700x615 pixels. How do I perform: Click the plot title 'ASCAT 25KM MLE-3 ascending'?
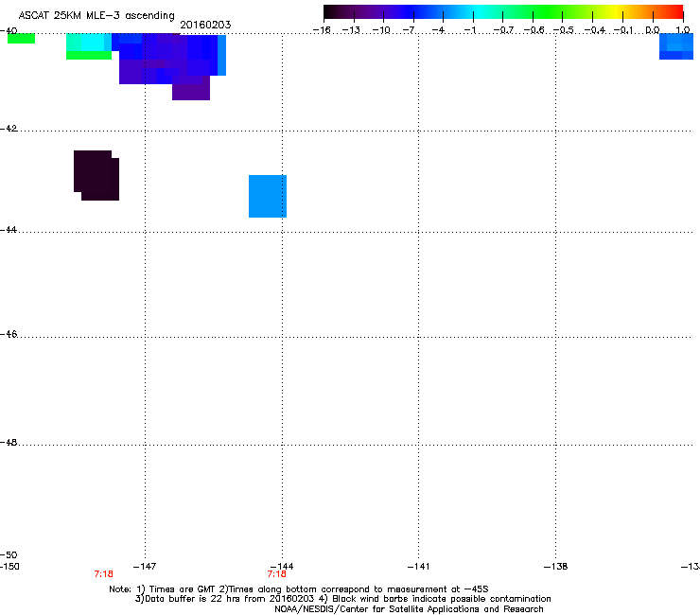click(96, 16)
